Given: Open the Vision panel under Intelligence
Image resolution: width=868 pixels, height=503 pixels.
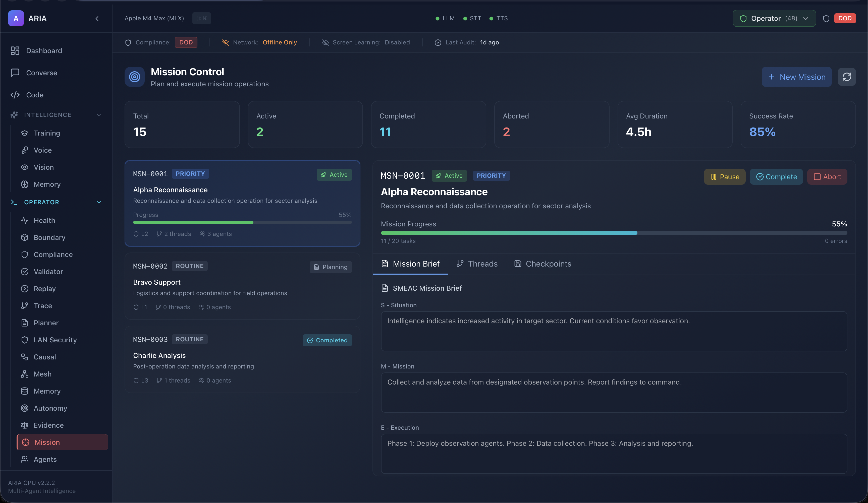Looking at the screenshot, I should pyautogui.click(x=44, y=167).
